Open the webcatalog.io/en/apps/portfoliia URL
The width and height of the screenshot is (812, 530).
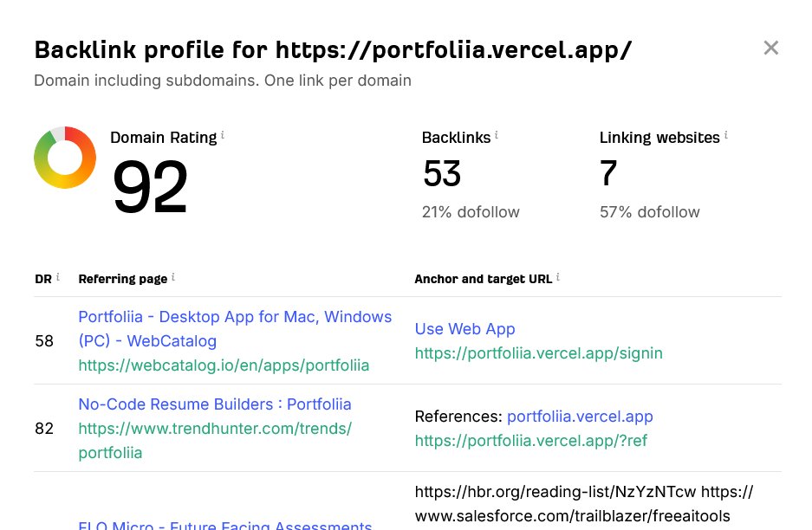click(x=224, y=365)
